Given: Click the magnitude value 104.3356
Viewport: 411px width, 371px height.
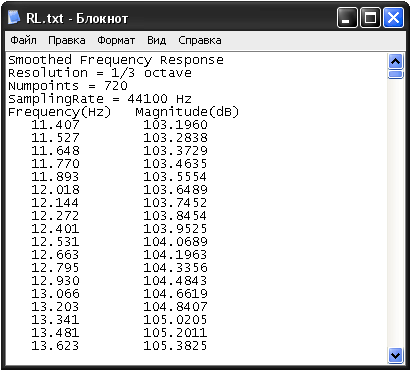Looking at the screenshot, I should (175, 268).
